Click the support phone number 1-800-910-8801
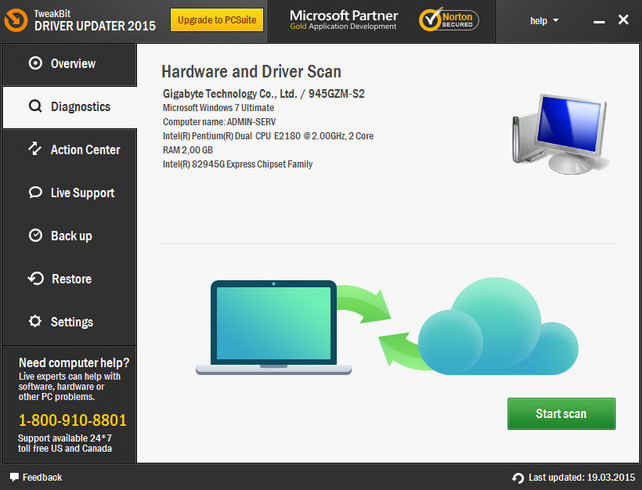The height and width of the screenshot is (490, 642). pos(73,420)
